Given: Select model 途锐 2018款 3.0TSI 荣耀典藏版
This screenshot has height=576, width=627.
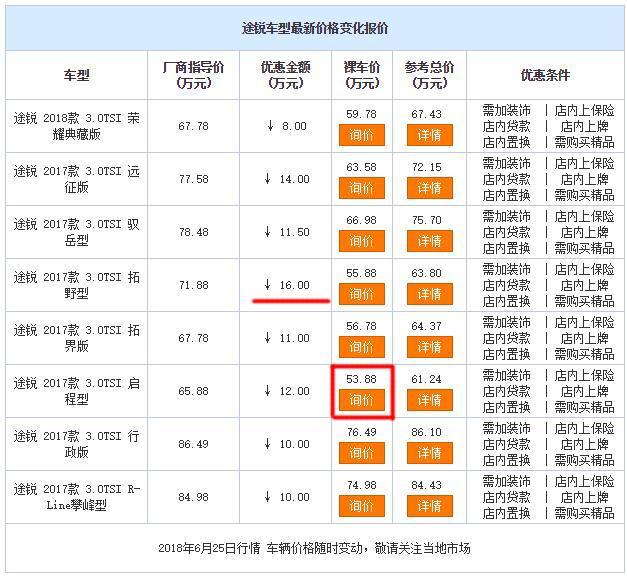Looking at the screenshot, I should [76, 126].
